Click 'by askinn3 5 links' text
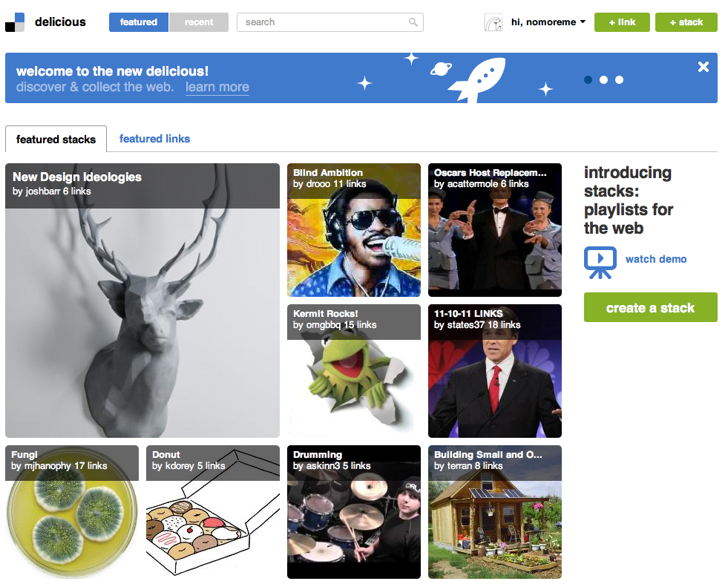 tap(332, 465)
